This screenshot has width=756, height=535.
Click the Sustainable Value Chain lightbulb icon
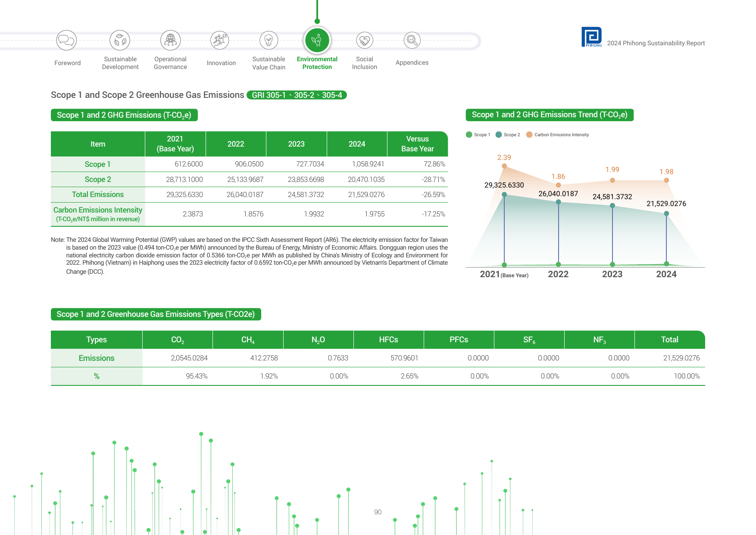(269, 41)
